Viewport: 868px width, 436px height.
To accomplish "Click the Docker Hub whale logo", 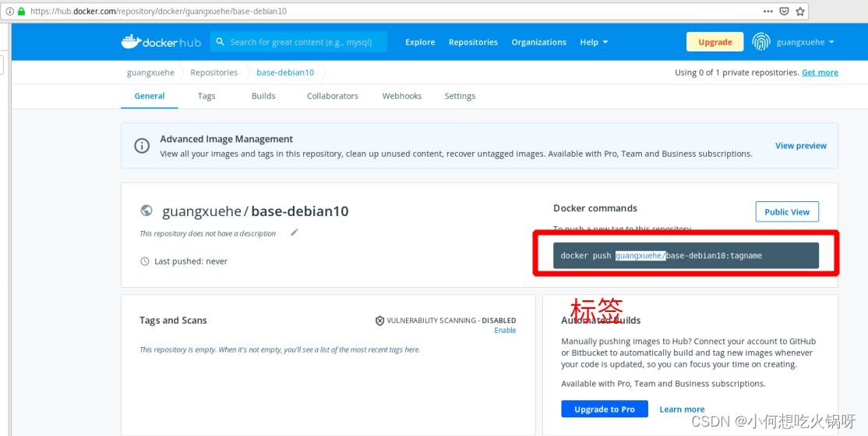I will click(x=161, y=42).
